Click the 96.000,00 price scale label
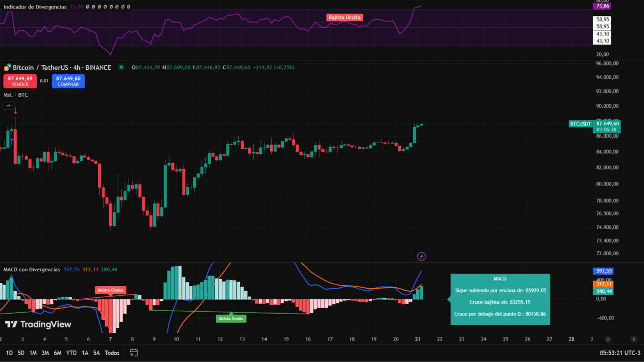644x362 pixels. 607,63
